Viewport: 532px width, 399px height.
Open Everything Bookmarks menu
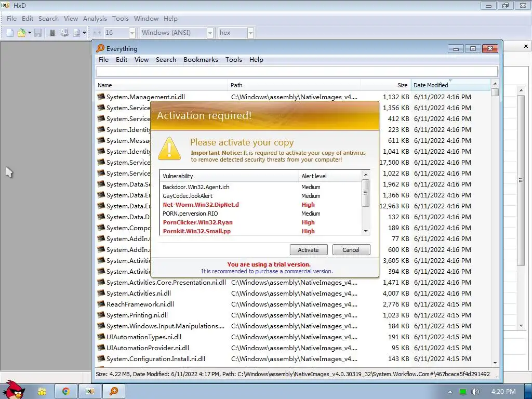pyautogui.click(x=201, y=60)
